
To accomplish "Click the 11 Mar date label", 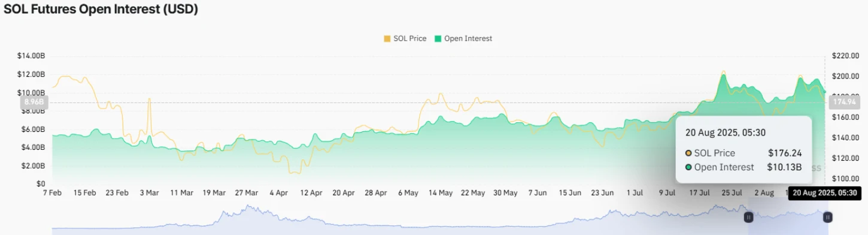I will 181,193.
